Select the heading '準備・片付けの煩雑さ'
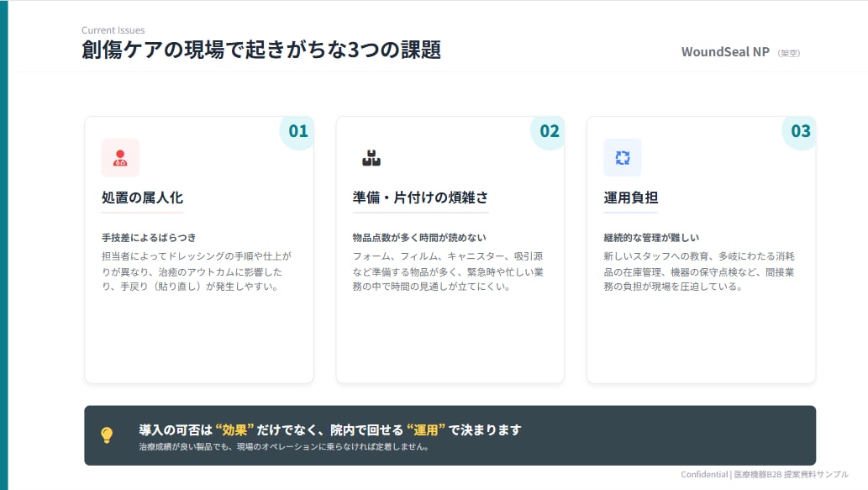The width and height of the screenshot is (868, 490). (x=421, y=198)
